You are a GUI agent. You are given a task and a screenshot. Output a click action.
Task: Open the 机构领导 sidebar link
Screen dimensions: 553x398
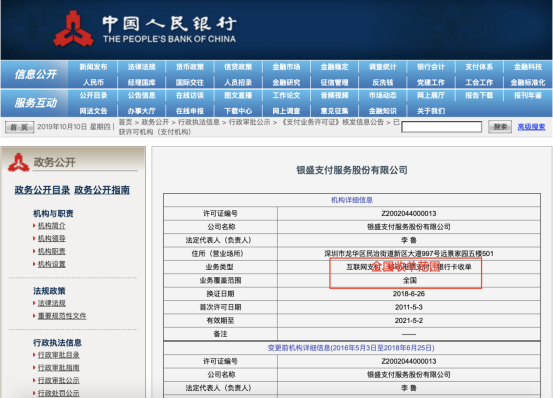coord(51,239)
